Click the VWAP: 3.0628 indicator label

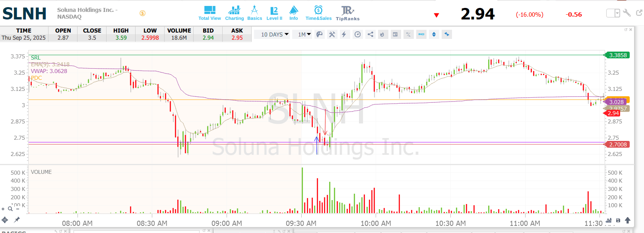(49, 71)
